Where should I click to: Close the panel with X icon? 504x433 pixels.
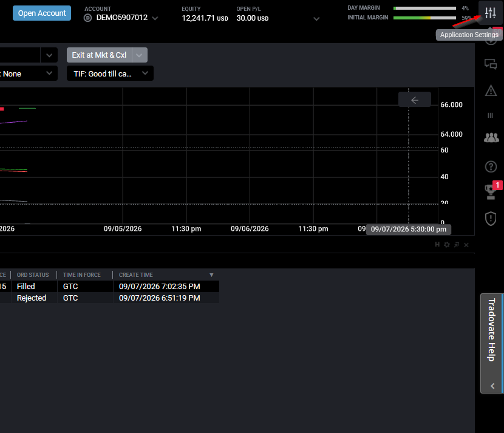(x=466, y=245)
